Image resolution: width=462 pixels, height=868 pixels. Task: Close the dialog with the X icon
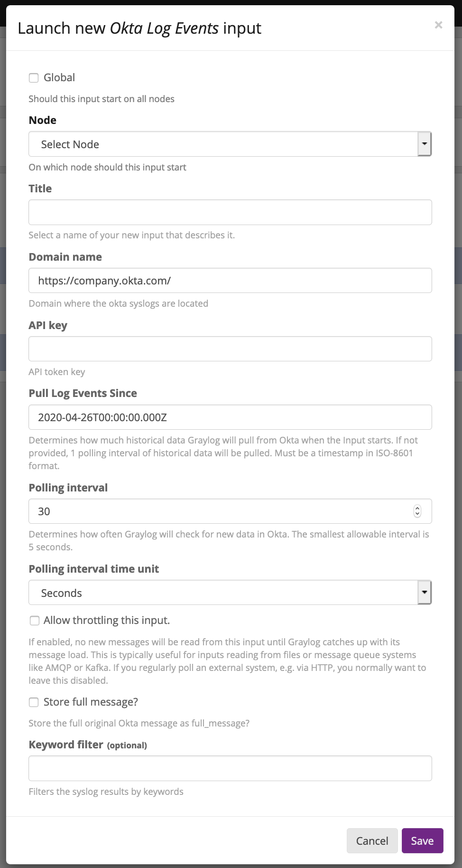[x=438, y=25]
